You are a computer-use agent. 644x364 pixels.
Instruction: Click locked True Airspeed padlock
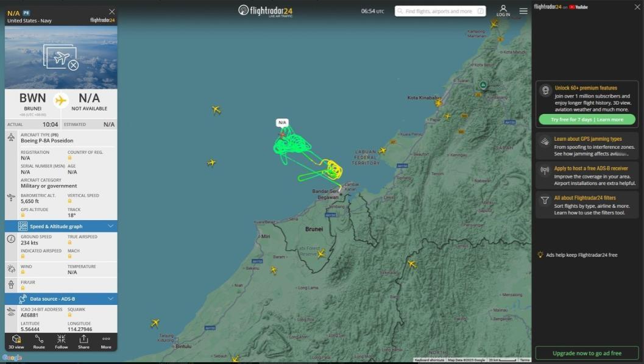69,243
